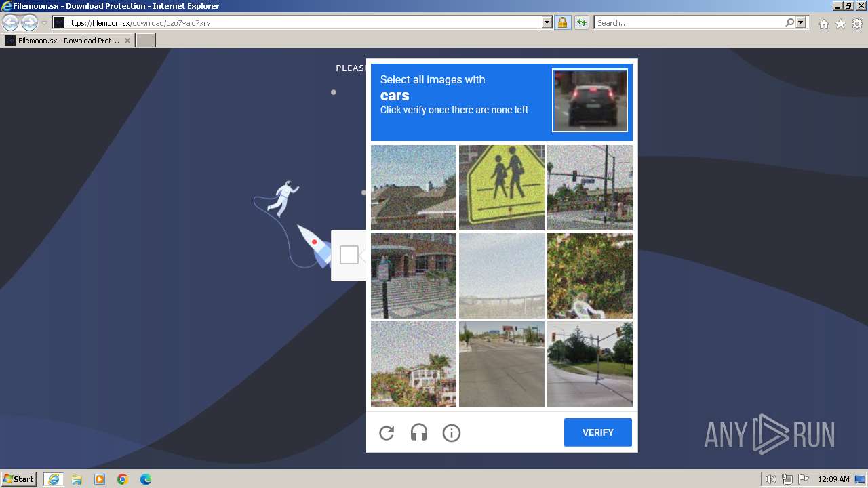Reload the captcha with a new challenge
Screen dimensions: 868x488
coord(387,432)
